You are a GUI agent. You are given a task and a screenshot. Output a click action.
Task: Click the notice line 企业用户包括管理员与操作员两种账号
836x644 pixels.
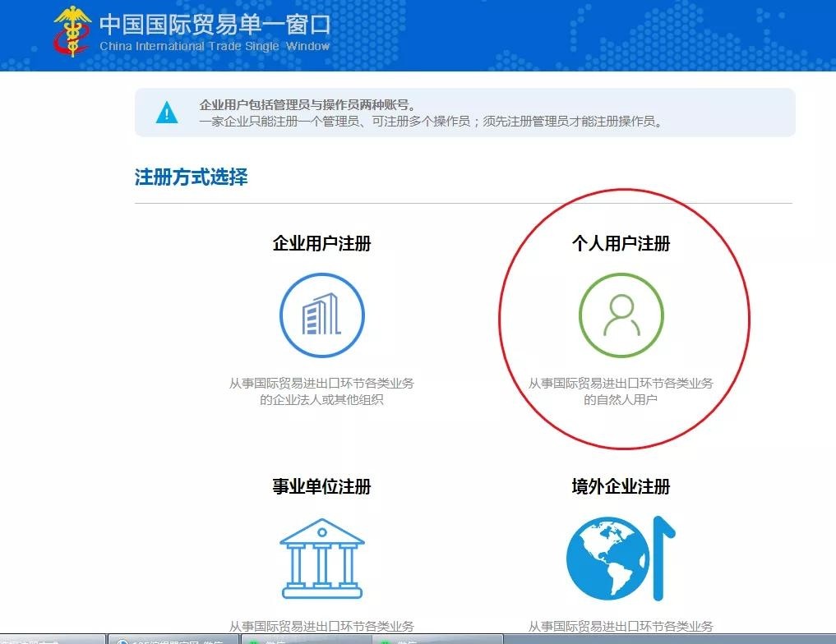(307, 105)
